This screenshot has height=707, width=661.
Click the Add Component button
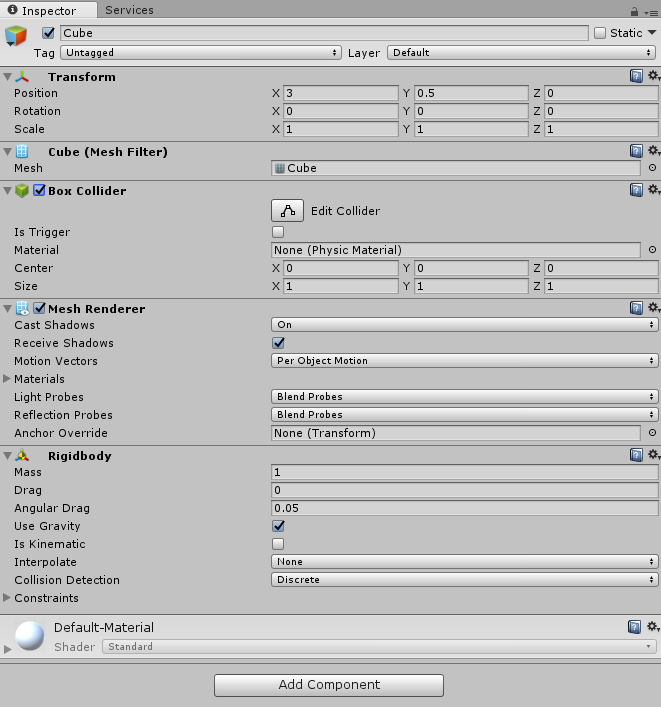pyautogui.click(x=329, y=685)
